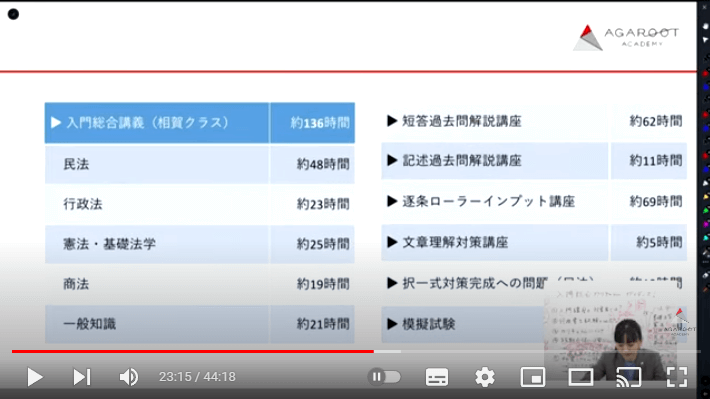The width and height of the screenshot is (710, 399).
Task: Click the triangle bullet before 択一式対策完成への問題
Action: click(x=392, y=283)
